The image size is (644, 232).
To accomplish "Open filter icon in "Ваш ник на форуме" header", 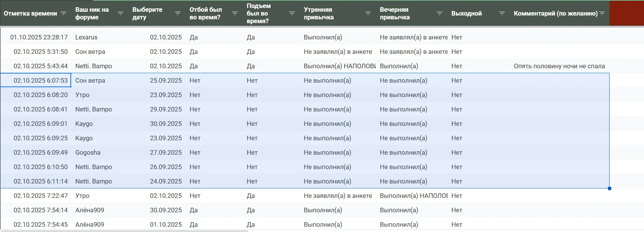I will [121, 13].
